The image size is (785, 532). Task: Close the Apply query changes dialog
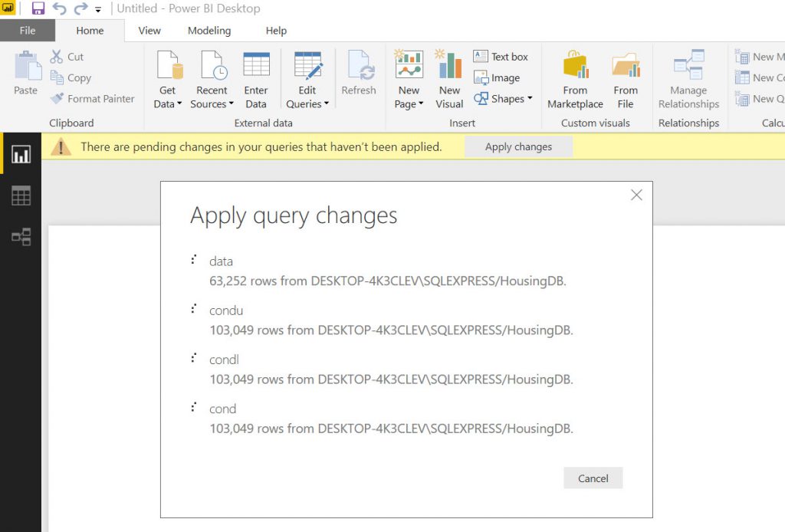coord(636,195)
